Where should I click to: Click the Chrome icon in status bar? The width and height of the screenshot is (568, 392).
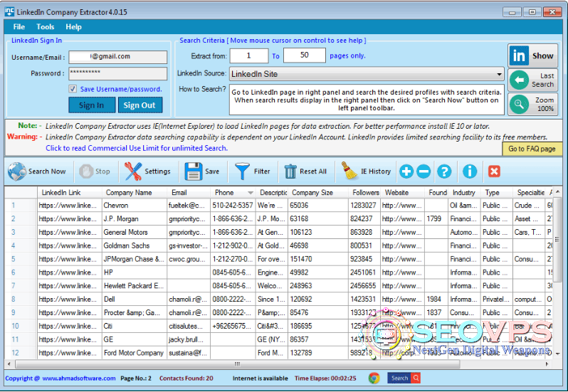374,378
